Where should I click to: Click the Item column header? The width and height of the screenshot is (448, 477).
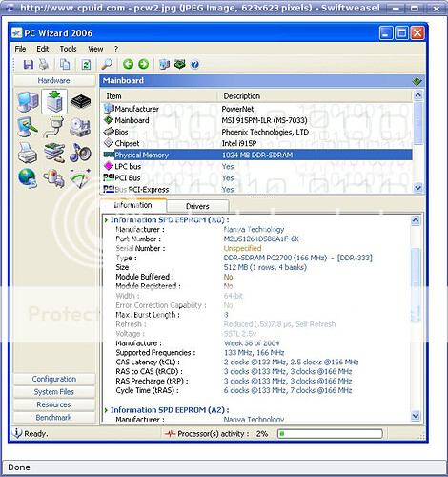click(x=159, y=96)
